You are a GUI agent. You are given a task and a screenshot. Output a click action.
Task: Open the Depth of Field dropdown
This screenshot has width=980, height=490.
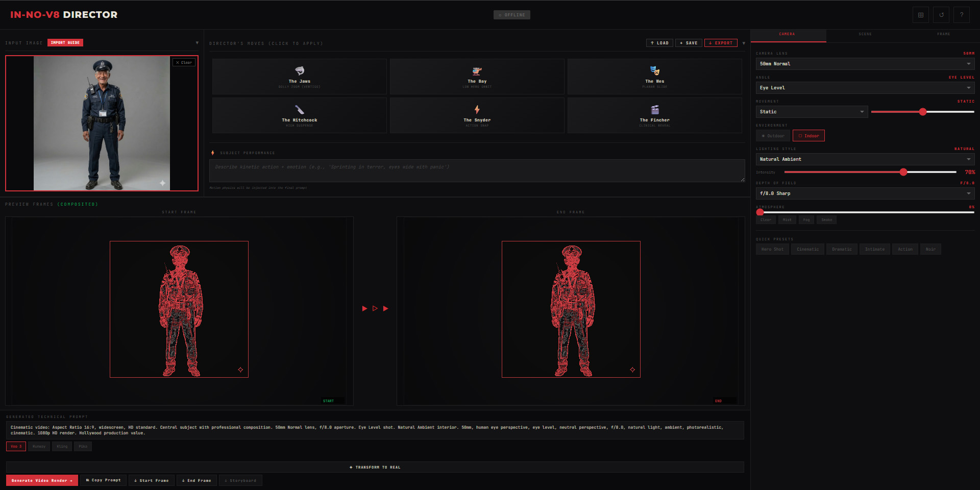pyautogui.click(x=865, y=193)
